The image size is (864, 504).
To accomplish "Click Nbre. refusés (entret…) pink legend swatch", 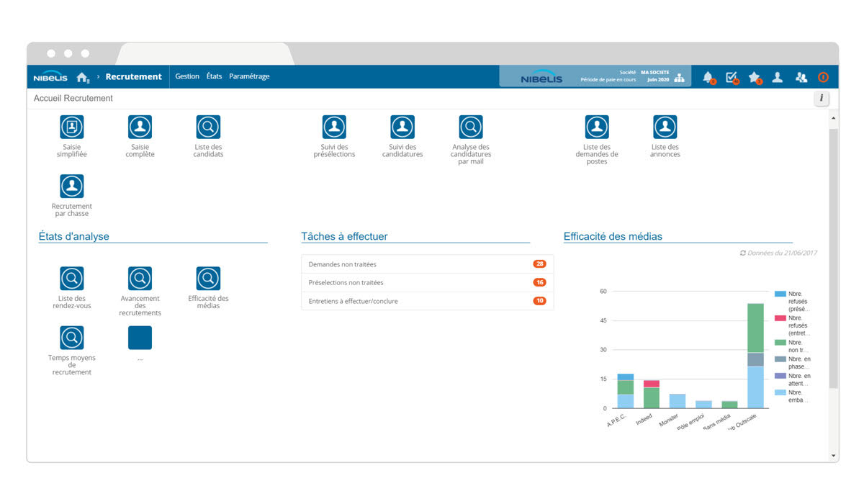I will (x=780, y=318).
